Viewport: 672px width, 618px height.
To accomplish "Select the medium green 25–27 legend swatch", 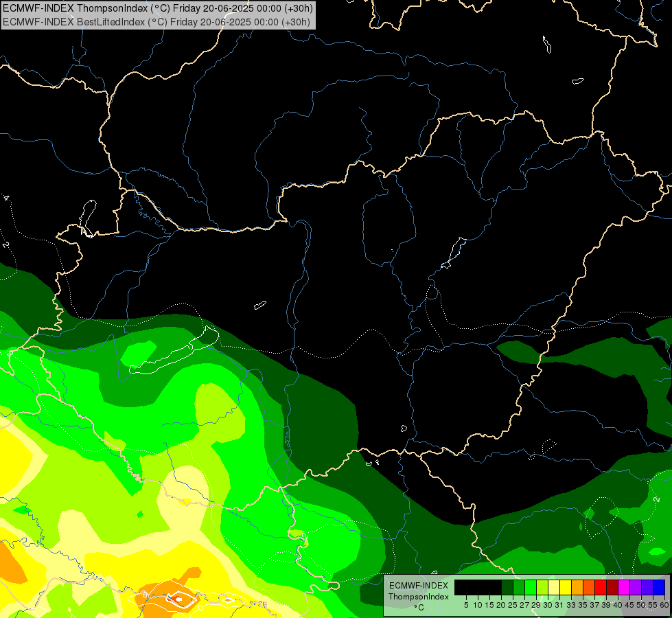I will [519, 587].
